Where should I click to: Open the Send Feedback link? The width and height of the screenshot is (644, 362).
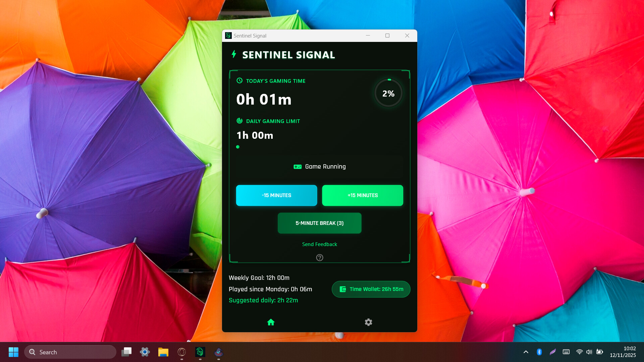pos(319,244)
